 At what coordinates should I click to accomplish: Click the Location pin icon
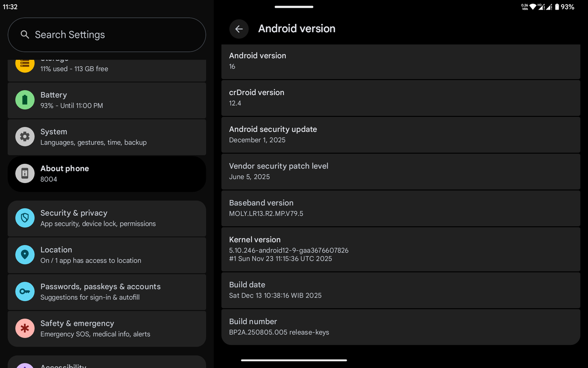coord(25,255)
